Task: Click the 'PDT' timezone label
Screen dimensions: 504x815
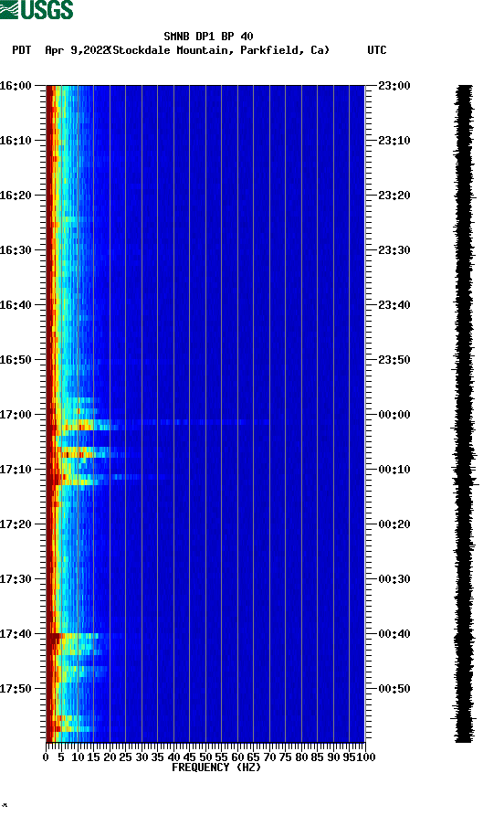Action: click(21, 50)
